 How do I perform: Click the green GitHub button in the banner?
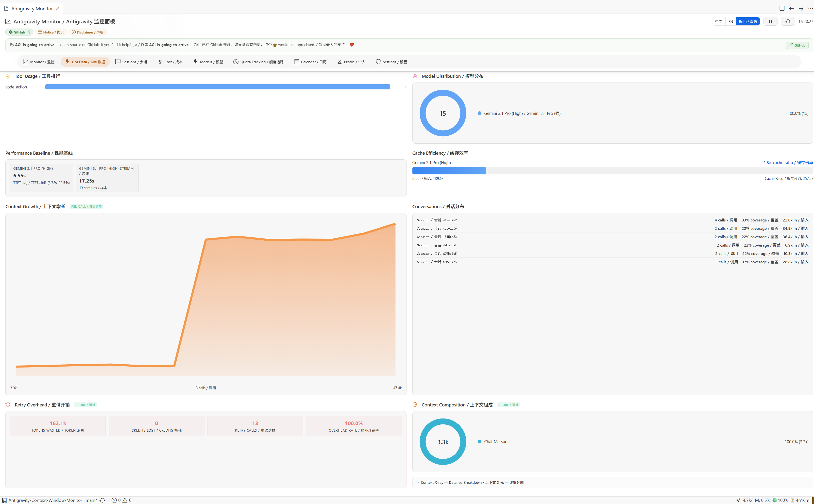click(797, 45)
